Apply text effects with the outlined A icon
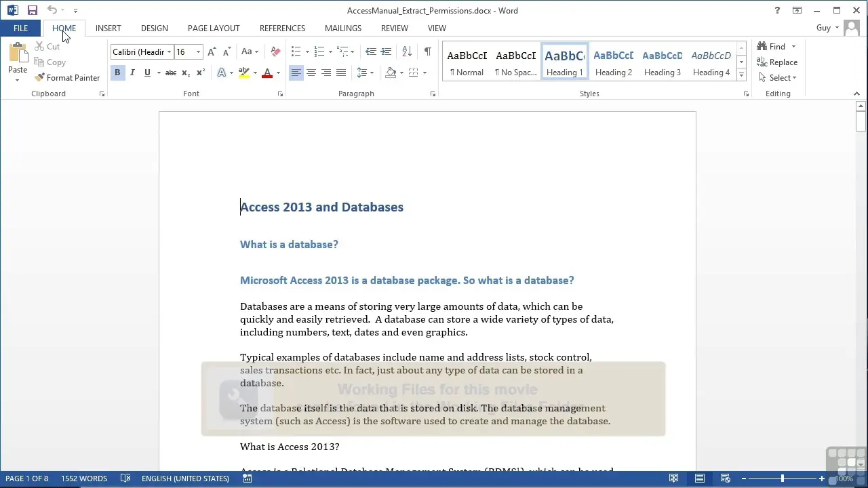 (222, 73)
